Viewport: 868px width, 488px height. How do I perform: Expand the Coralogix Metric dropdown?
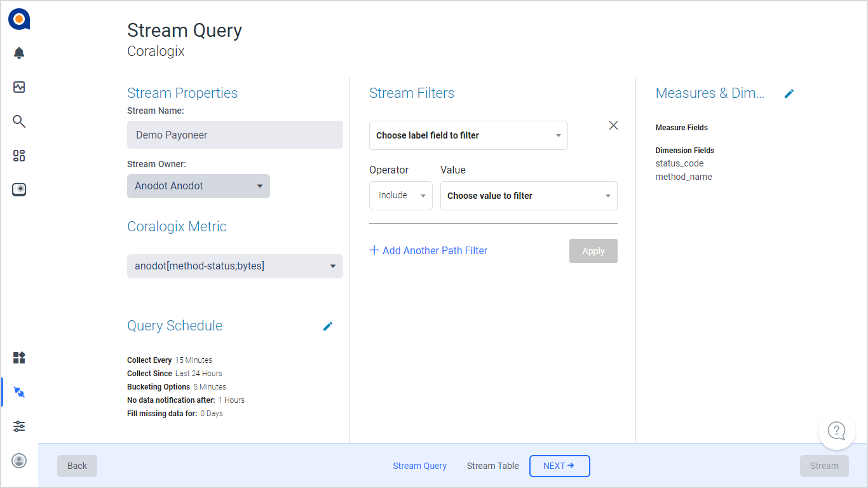pyautogui.click(x=235, y=266)
